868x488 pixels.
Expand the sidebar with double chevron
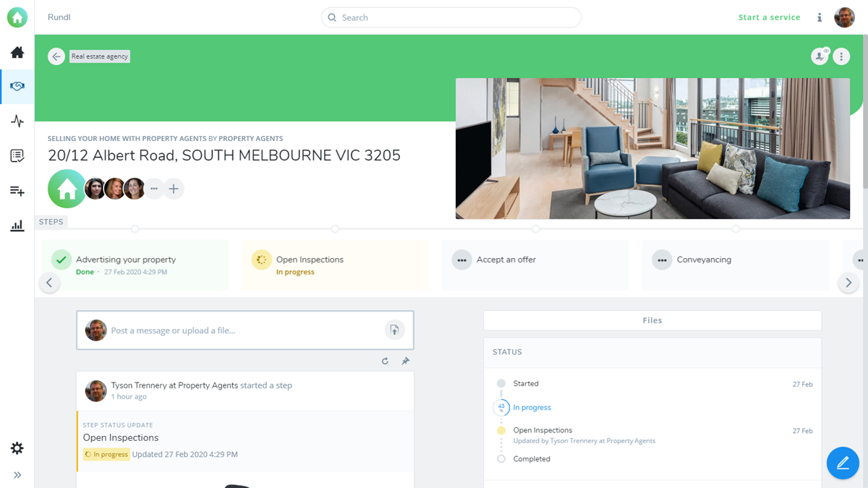(17, 475)
